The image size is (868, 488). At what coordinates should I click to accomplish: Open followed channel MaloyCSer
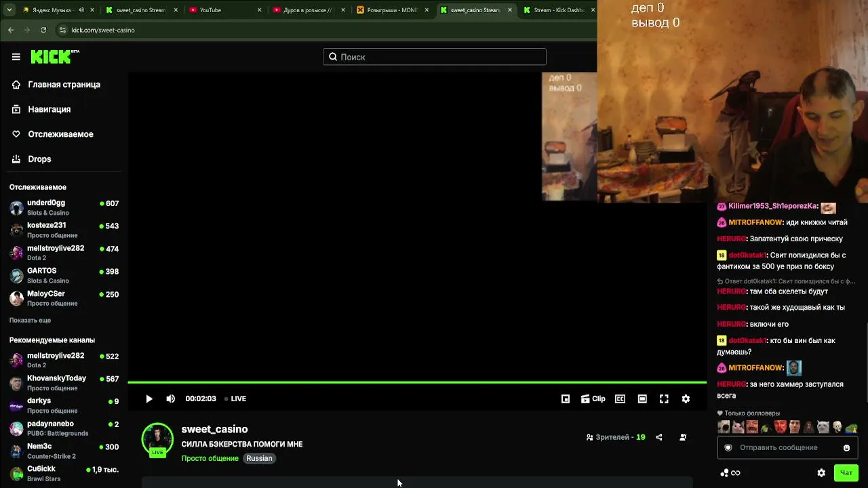pyautogui.click(x=64, y=298)
